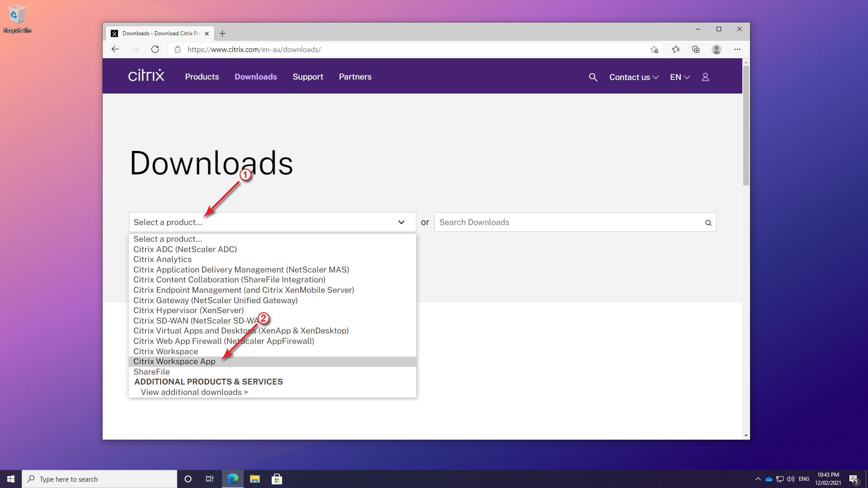Screen dimensions: 868x488
Task: Click View additional downloads link
Action: click(194, 392)
